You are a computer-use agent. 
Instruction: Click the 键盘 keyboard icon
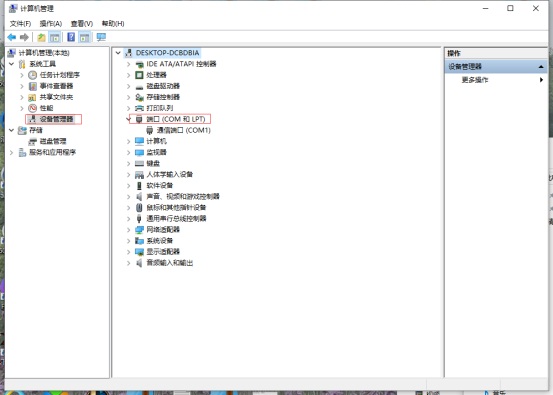coord(139,164)
